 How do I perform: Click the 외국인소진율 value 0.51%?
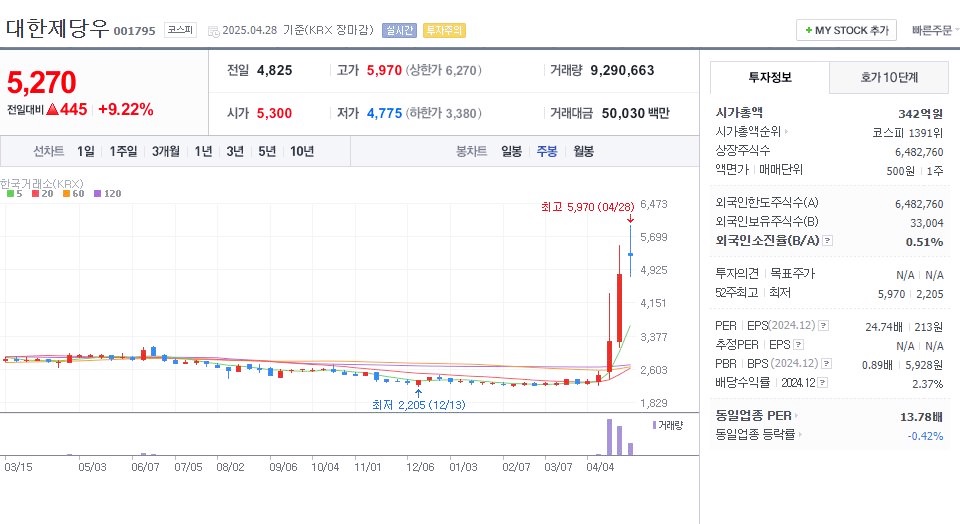[x=924, y=242]
